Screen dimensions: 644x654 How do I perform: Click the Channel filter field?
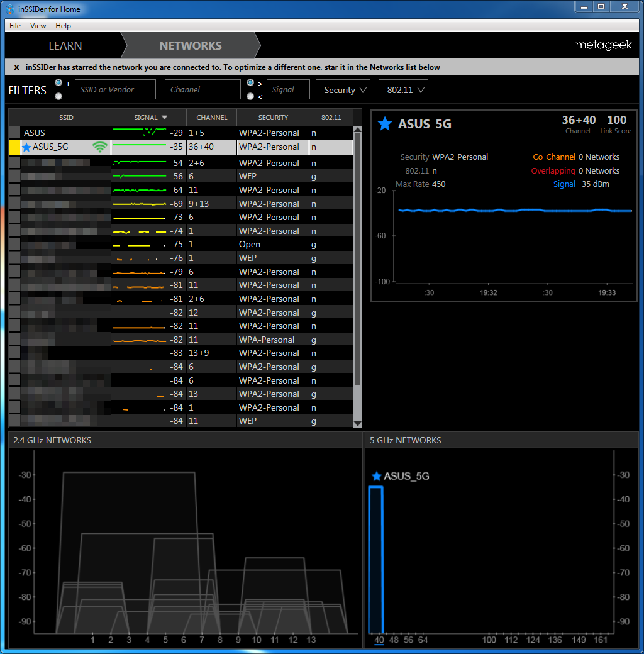pyautogui.click(x=203, y=89)
